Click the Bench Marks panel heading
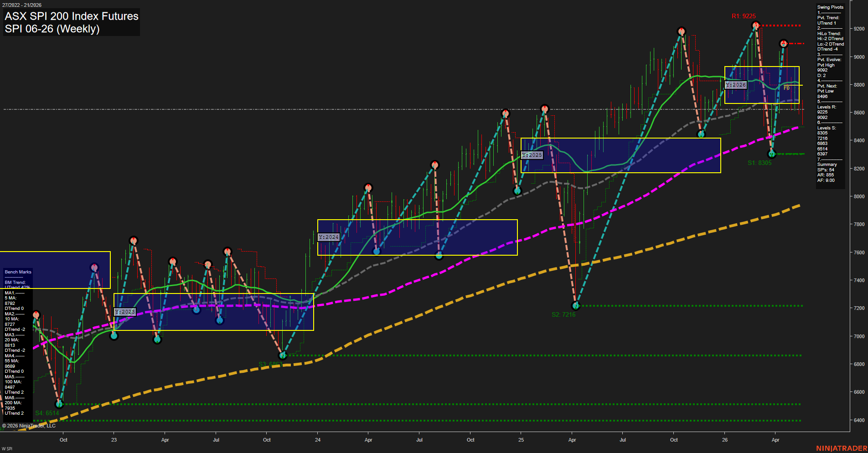Image resolution: width=868 pixels, height=453 pixels. coord(18,272)
